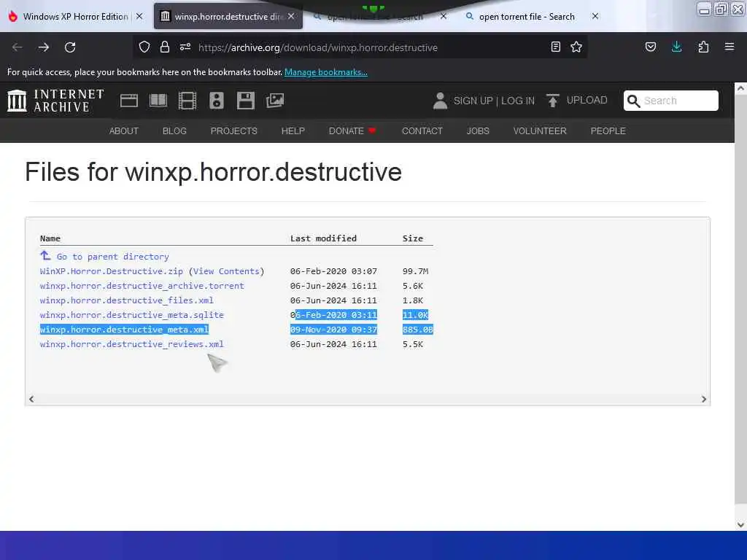Open the HELP menu item
The image size is (747, 560).
point(293,131)
